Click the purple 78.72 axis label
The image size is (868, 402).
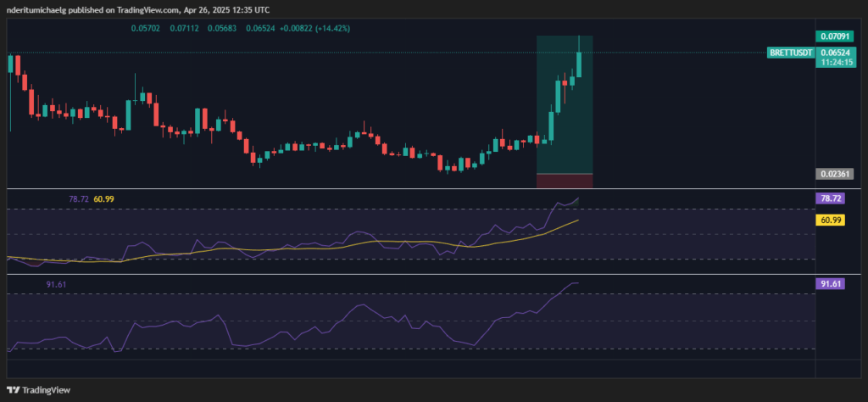click(829, 198)
